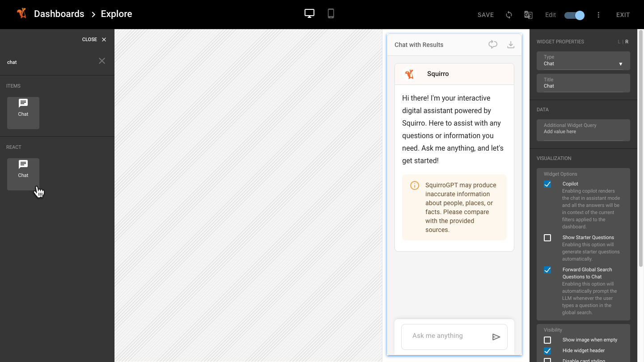Viewport: 644px width, 362px height.
Task: Select the Chat widget under Items
Action: (23, 113)
